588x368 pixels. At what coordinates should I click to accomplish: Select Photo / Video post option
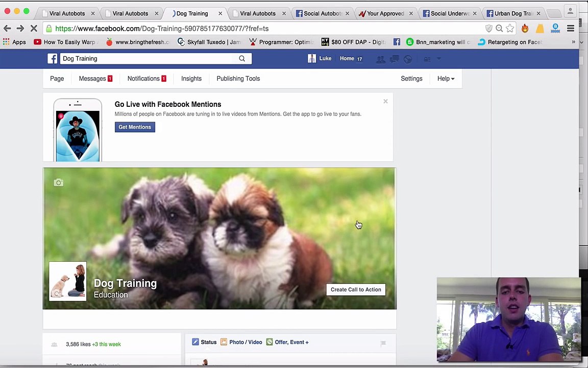pyautogui.click(x=241, y=342)
